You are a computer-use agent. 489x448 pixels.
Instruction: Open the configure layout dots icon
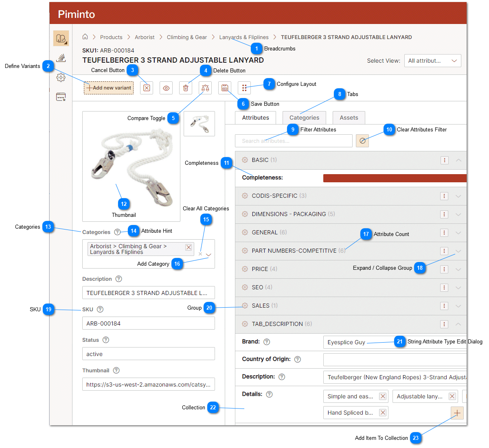244,88
